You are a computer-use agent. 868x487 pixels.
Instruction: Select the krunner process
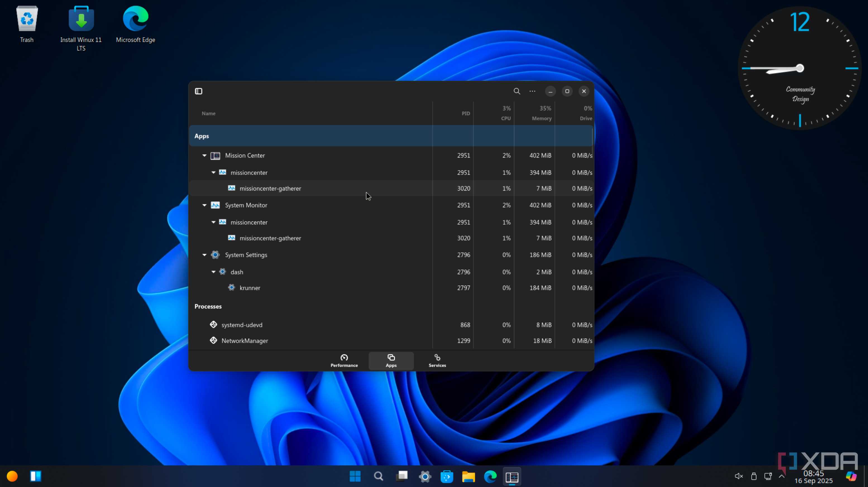tap(391, 288)
